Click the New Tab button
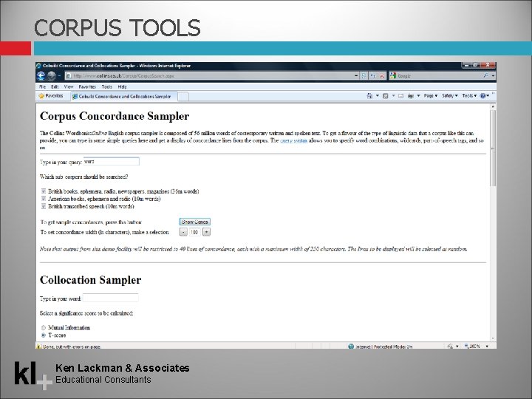The image size is (532, 399). [183, 97]
